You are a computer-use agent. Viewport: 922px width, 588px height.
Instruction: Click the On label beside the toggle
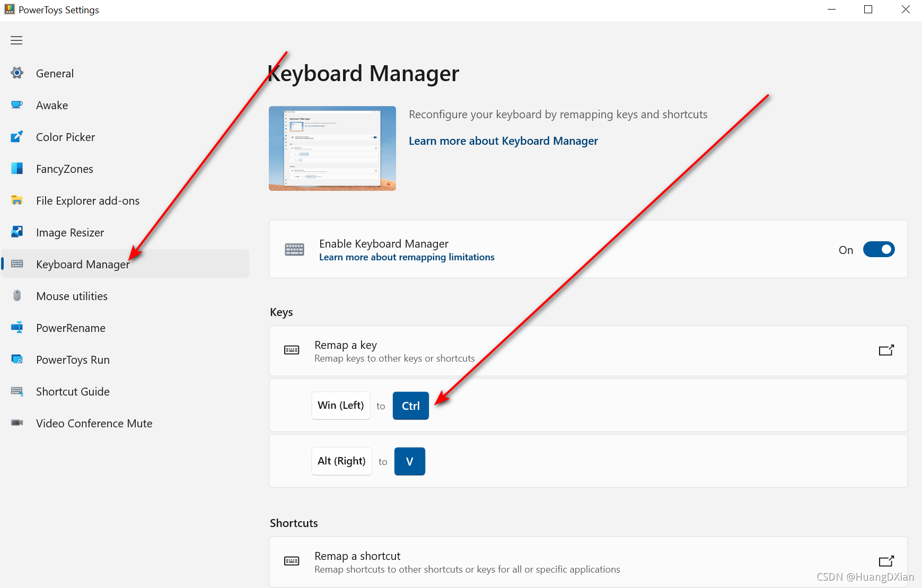point(846,250)
